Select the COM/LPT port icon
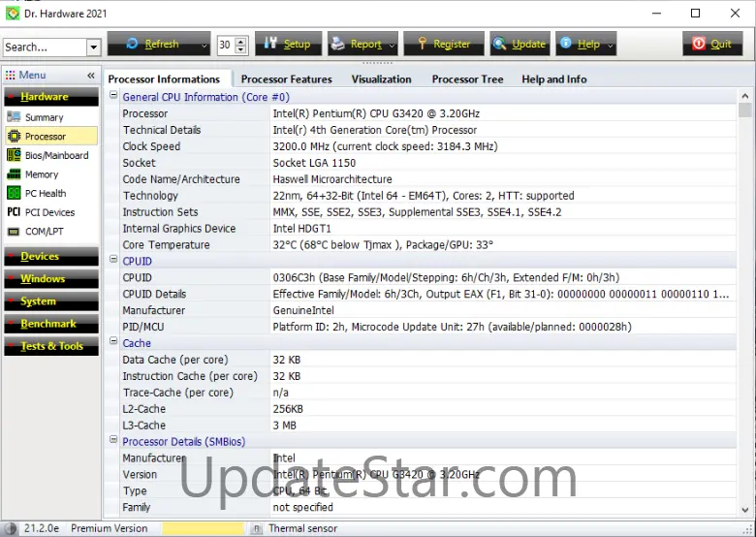Screen dimensions: 756x537 tap(14, 232)
